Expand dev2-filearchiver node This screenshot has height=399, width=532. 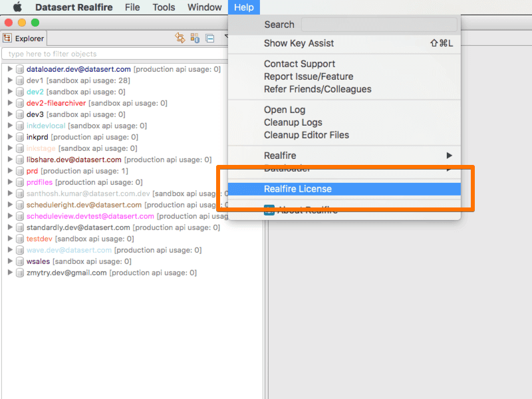point(10,103)
